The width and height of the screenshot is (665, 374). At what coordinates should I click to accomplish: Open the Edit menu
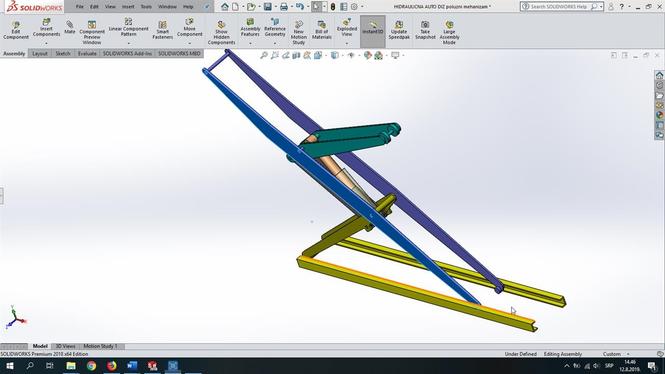pyautogui.click(x=94, y=7)
